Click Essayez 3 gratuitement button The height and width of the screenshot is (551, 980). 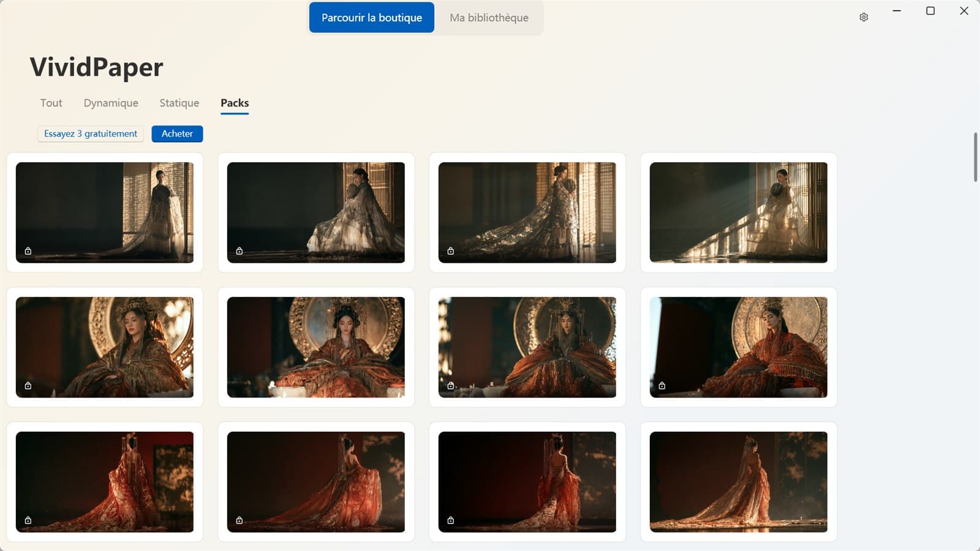(x=91, y=133)
